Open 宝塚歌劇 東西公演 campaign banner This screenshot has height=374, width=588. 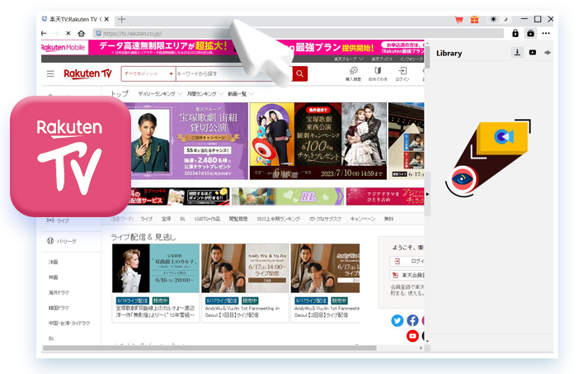pyautogui.click(x=318, y=141)
